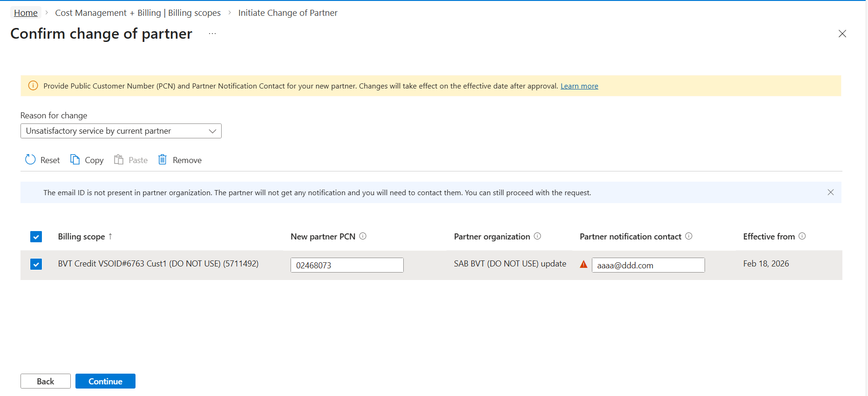The width and height of the screenshot is (868, 396).
Task: Click the Reset icon in toolbar
Action: click(x=30, y=160)
